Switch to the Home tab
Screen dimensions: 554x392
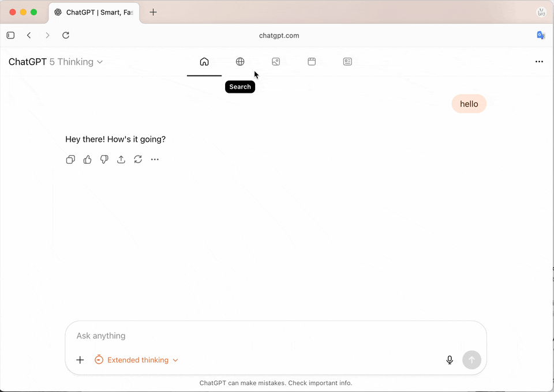click(204, 62)
